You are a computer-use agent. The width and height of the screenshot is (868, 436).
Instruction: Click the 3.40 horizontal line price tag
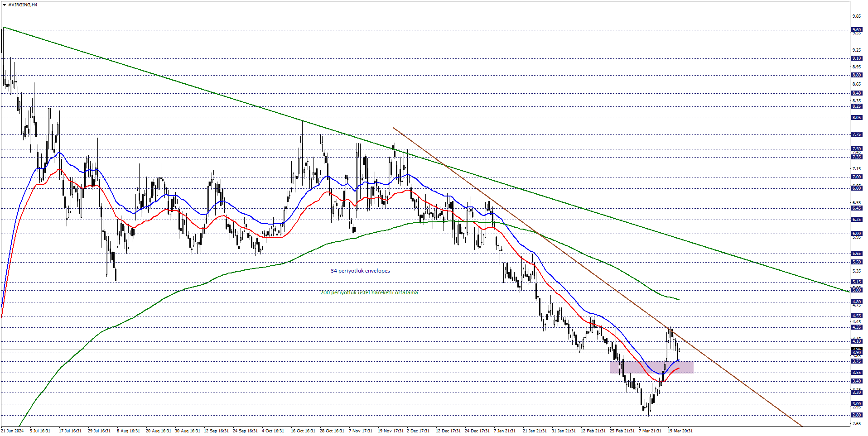pyautogui.click(x=857, y=381)
